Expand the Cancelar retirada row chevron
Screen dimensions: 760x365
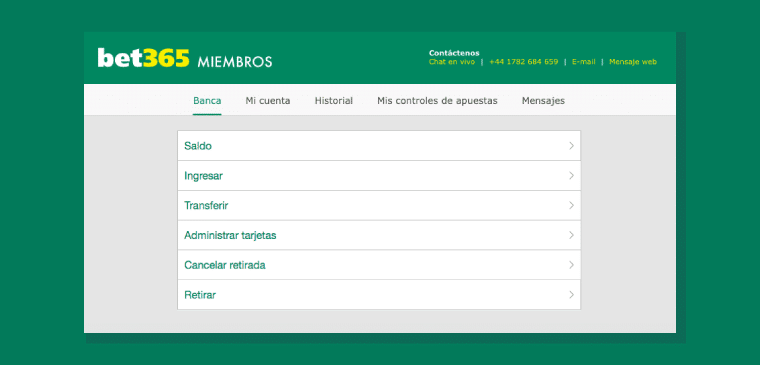click(x=571, y=265)
